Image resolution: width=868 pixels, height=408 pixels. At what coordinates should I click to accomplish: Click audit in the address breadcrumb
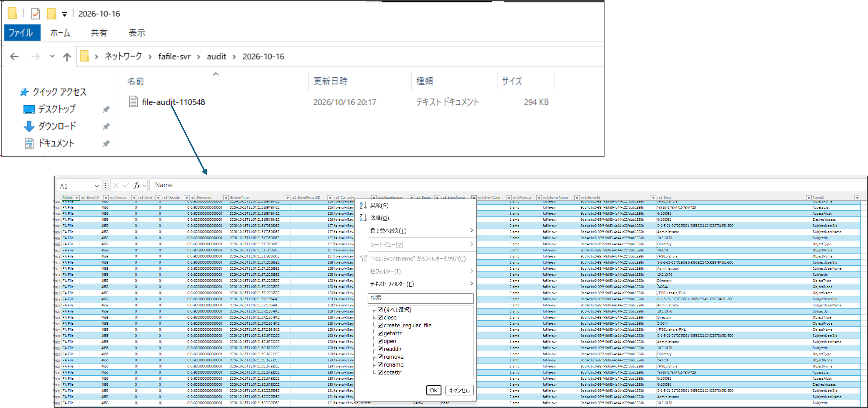coord(216,57)
